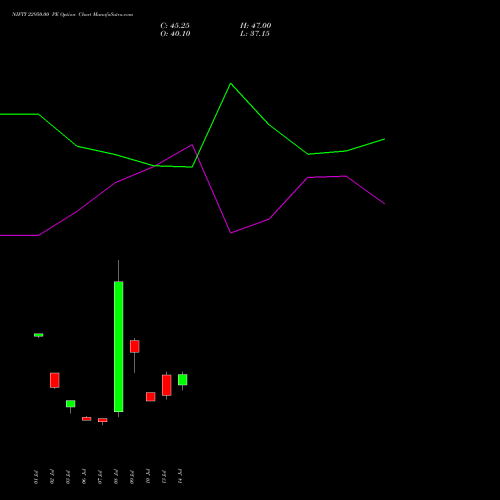Select the tall green candlestick for 08 Jul

(119, 347)
